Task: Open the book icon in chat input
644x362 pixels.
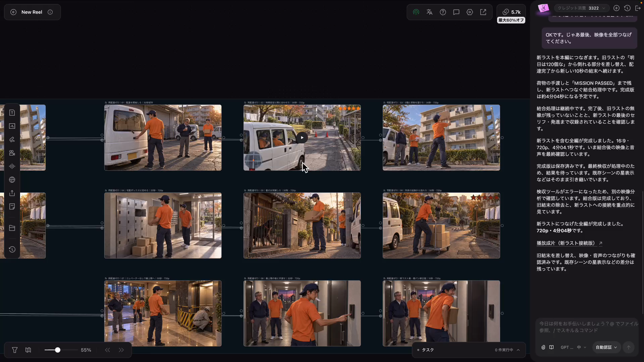Action: tap(551, 347)
